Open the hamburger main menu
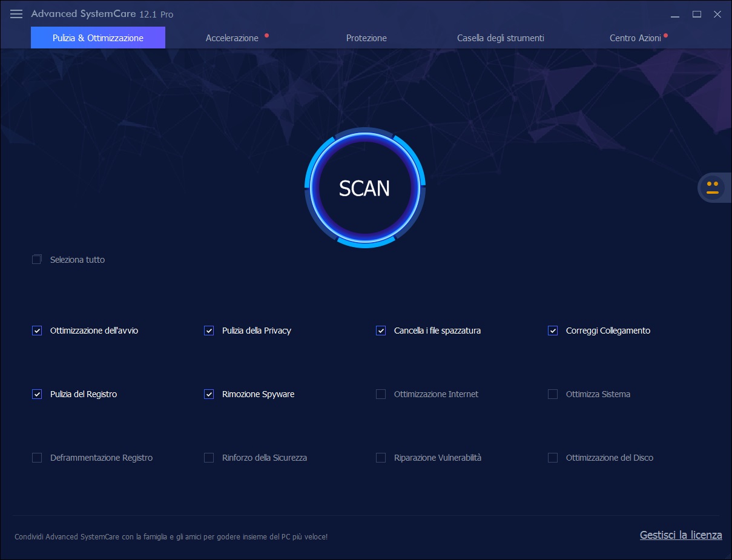The image size is (732, 560). pos(16,14)
